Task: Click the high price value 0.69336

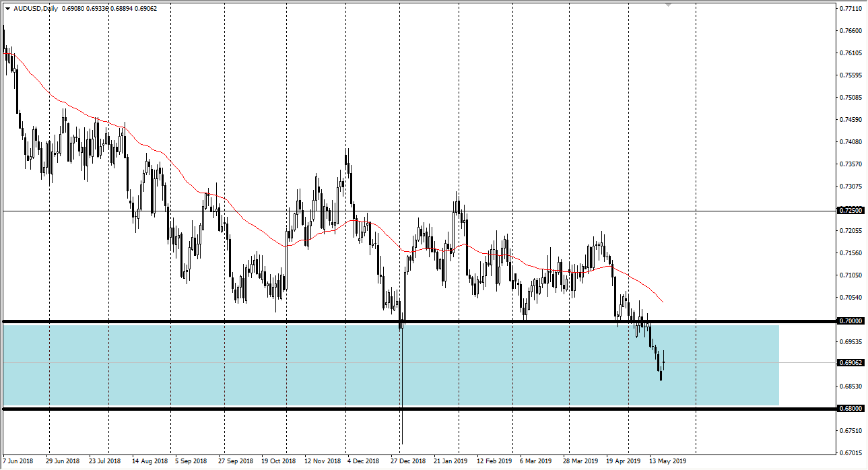Action: [98, 8]
